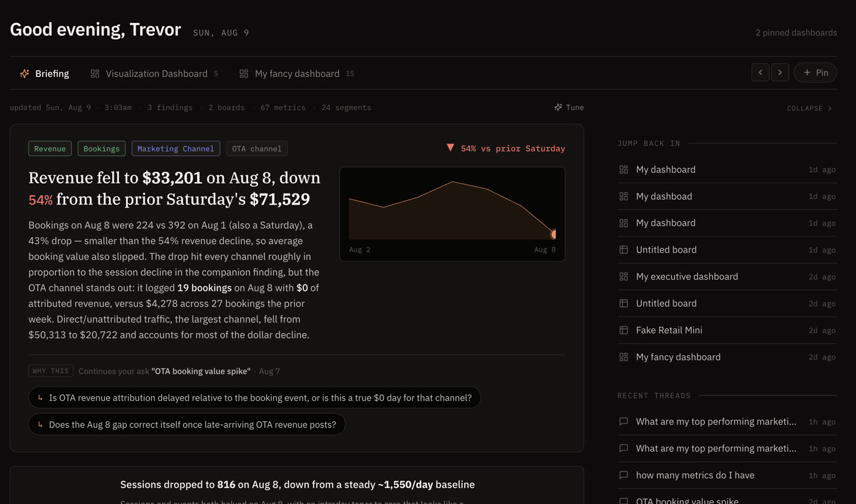856x504 pixels.
Task: Select the Revenue tag
Action: [50, 148]
